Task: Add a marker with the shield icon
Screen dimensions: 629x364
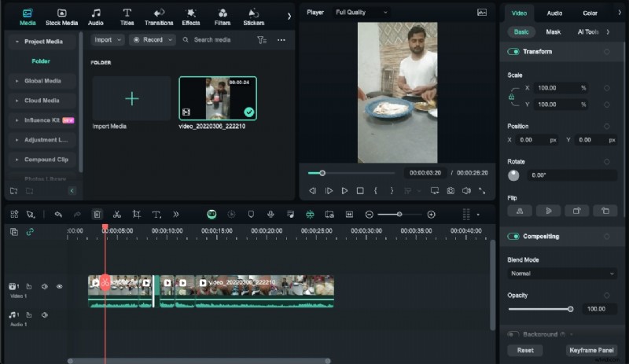Action: 251,215
